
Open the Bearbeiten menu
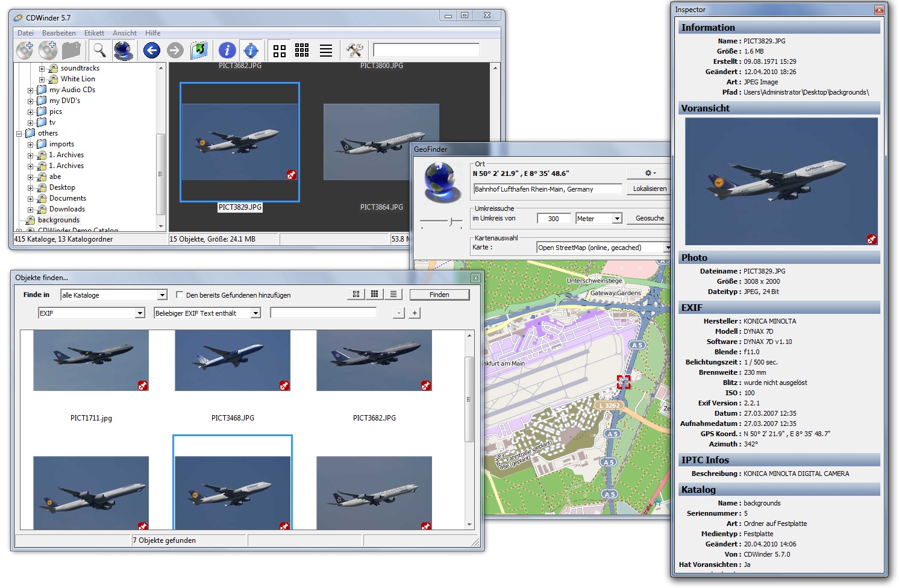(x=59, y=33)
